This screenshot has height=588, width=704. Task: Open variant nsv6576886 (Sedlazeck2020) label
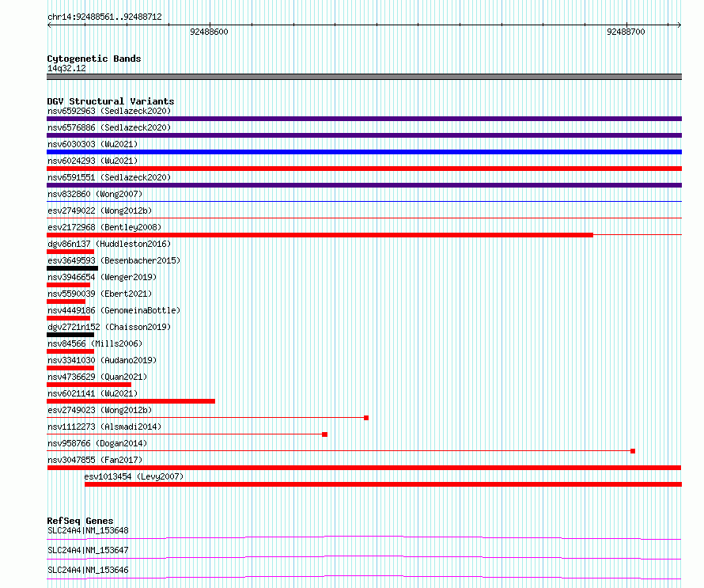(109, 127)
